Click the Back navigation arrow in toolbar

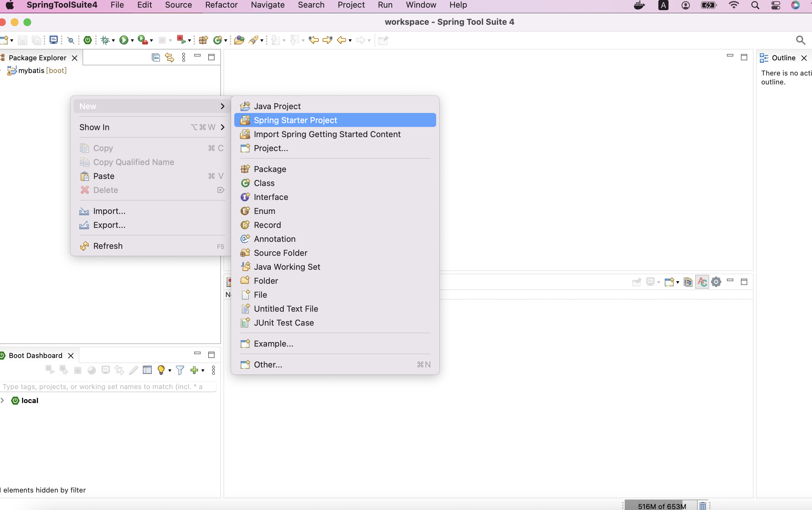(342, 40)
